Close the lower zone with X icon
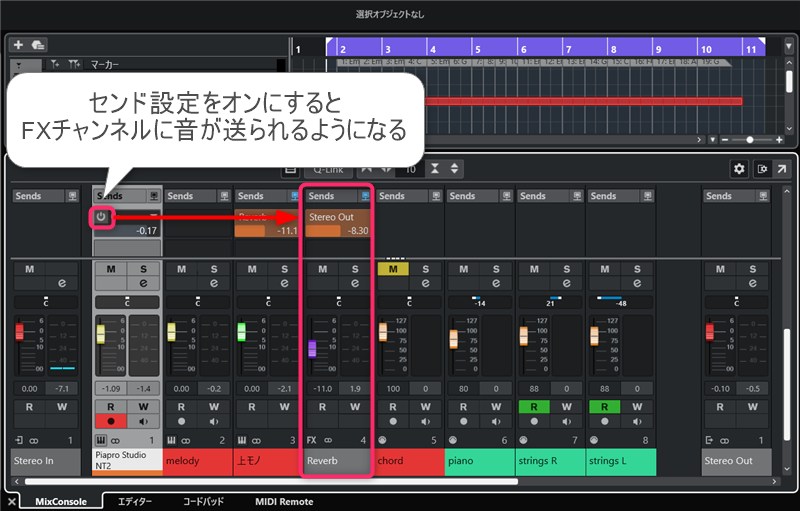The width and height of the screenshot is (800, 511). tap(12, 502)
